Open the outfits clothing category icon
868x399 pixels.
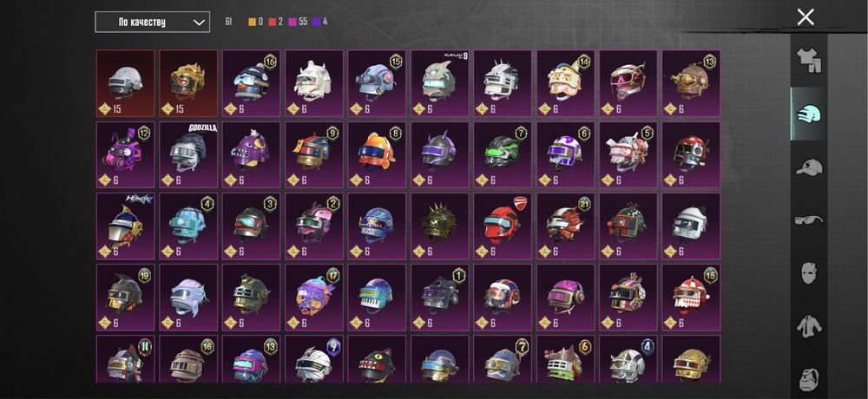809,61
